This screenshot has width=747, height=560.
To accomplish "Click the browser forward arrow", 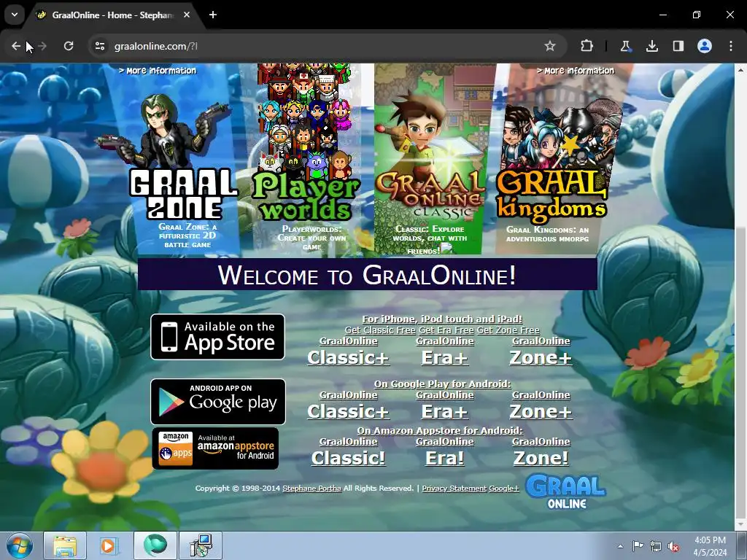I will (42, 46).
